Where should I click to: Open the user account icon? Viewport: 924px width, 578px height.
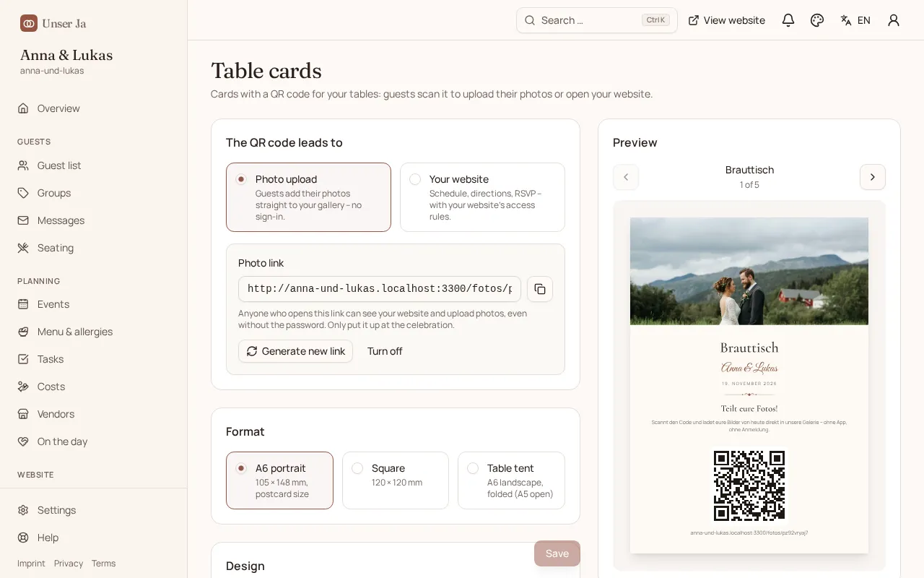[x=894, y=20]
